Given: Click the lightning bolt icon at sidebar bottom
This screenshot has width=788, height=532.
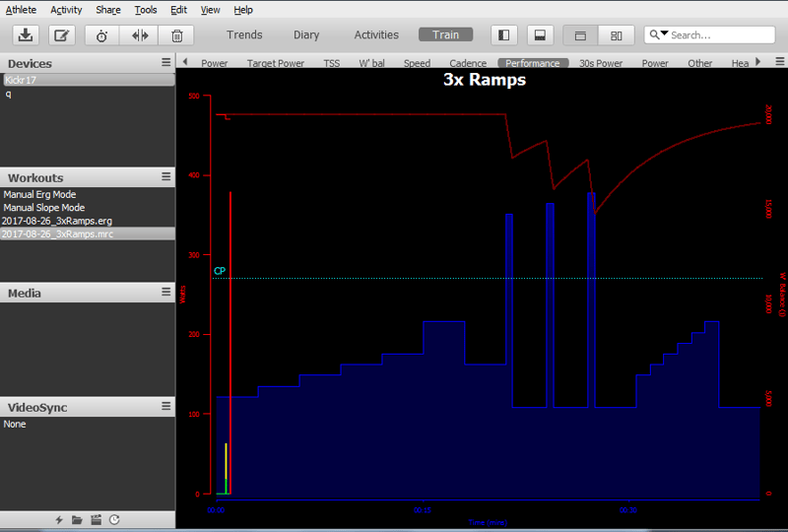Looking at the screenshot, I should [x=59, y=520].
